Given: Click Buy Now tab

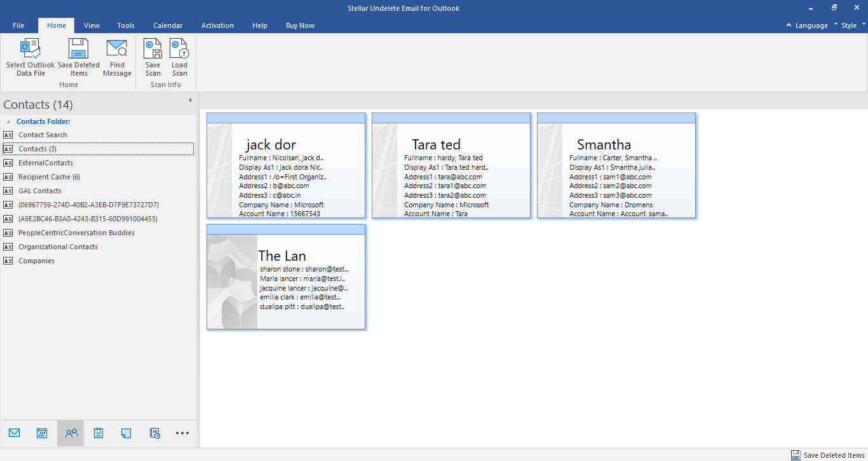Looking at the screenshot, I should point(300,25).
